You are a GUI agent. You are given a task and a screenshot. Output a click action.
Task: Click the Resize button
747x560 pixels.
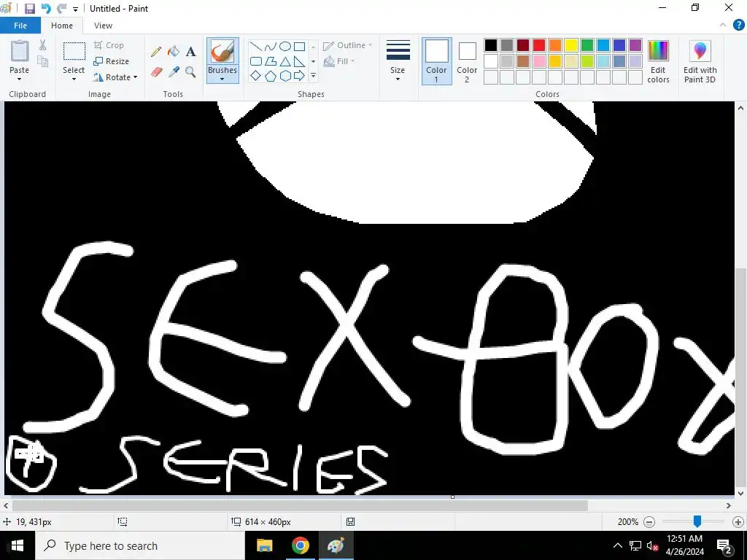pos(112,61)
